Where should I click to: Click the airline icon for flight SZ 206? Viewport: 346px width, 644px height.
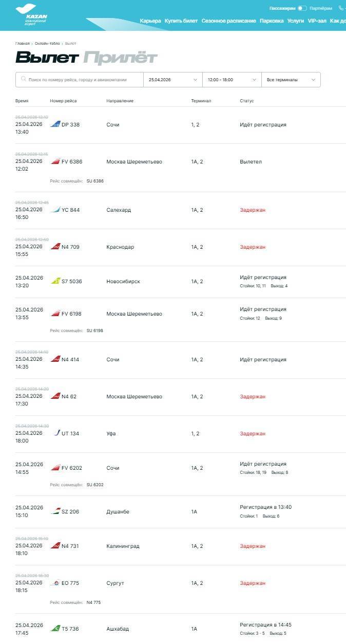click(x=55, y=511)
